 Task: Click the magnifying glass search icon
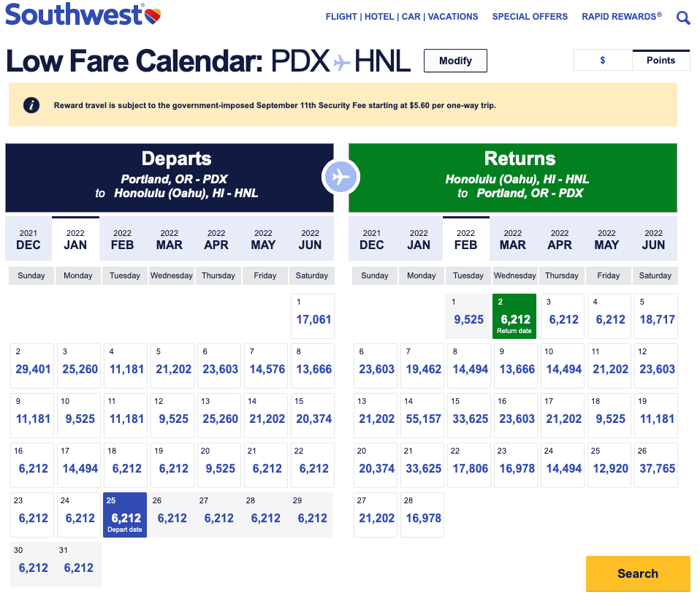click(x=683, y=18)
